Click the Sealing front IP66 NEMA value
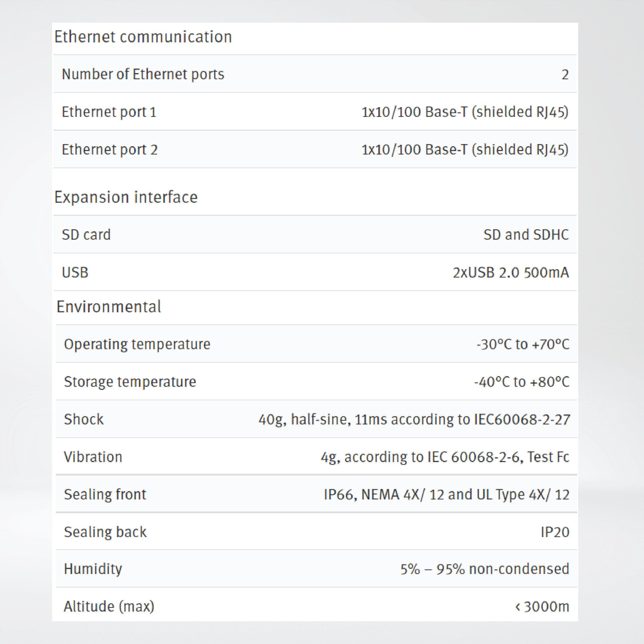 point(446,494)
